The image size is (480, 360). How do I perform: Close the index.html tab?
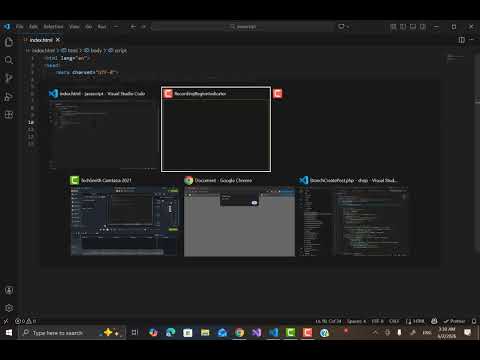pos(58,40)
